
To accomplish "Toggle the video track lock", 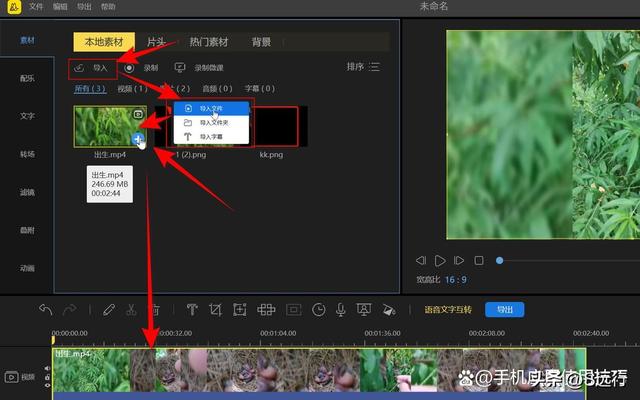I will tap(47, 377).
